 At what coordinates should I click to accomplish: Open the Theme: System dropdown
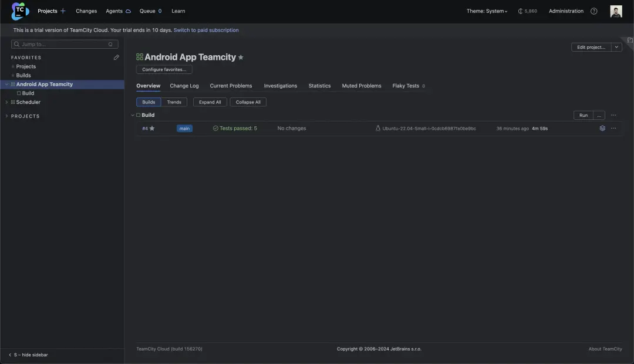click(487, 11)
